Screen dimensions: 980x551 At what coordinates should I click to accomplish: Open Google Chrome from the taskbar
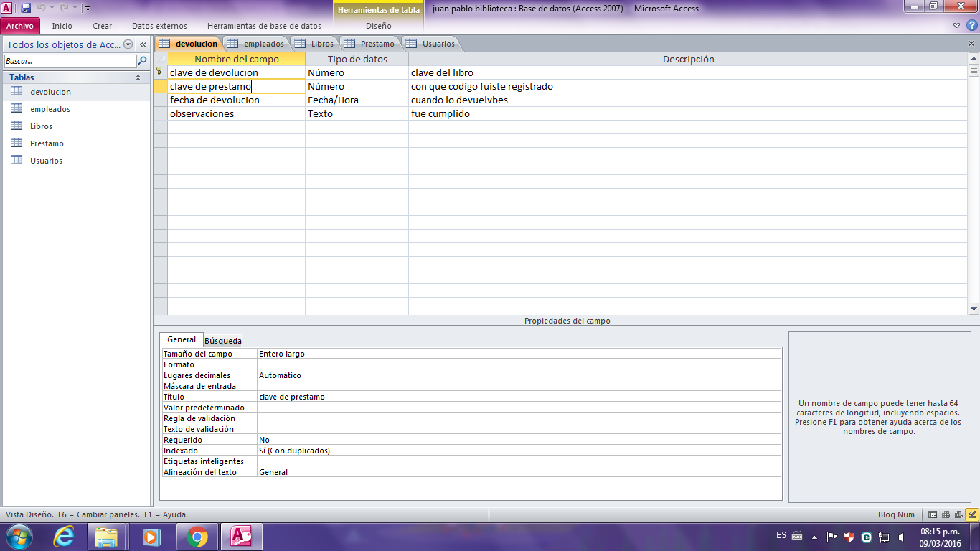197,536
